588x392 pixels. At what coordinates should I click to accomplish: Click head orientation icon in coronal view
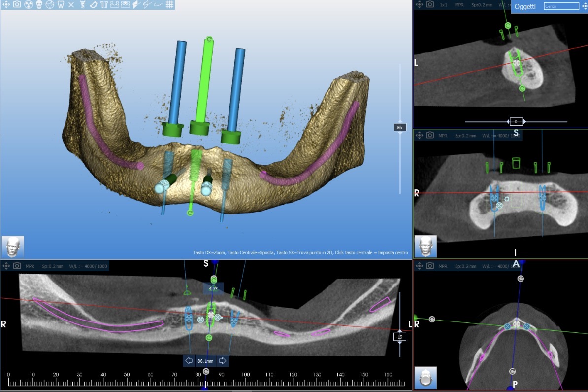pyautogui.click(x=426, y=247)
